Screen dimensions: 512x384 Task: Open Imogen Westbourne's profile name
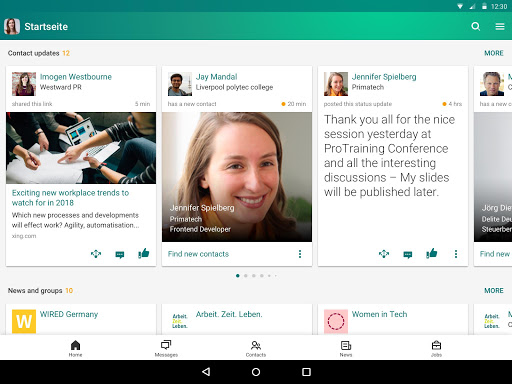pyautogui.click(x=76, y=77)
